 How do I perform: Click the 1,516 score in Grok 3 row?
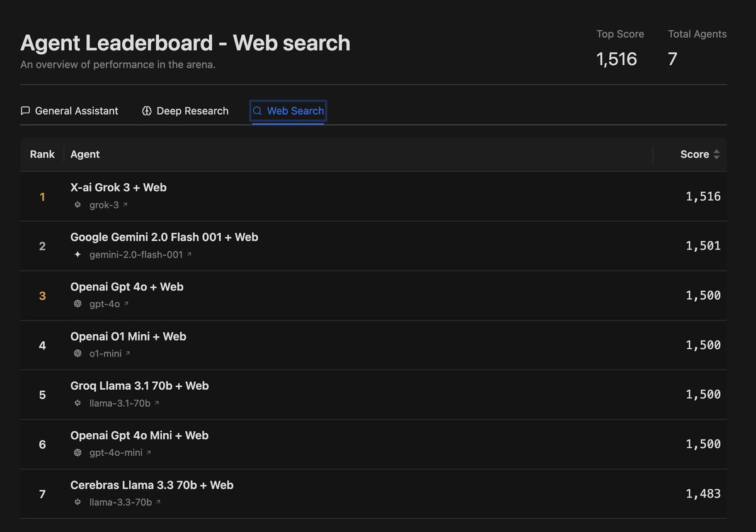point(703,196)
